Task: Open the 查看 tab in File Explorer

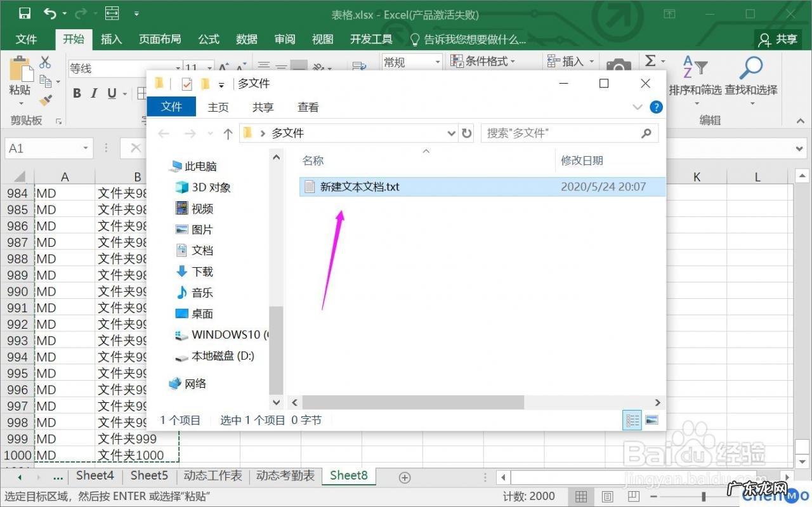Action: pyautogui.click(x=308, y=107)
